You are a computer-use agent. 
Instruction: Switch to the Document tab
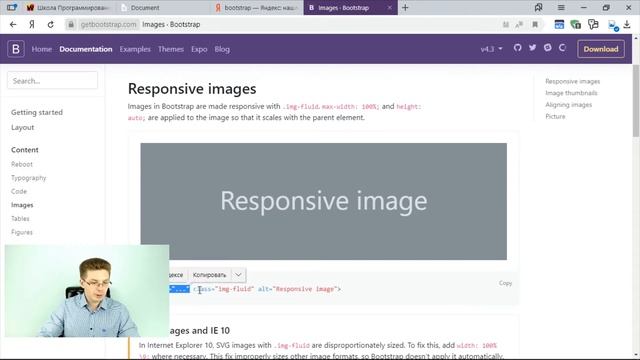click(162, 7)
